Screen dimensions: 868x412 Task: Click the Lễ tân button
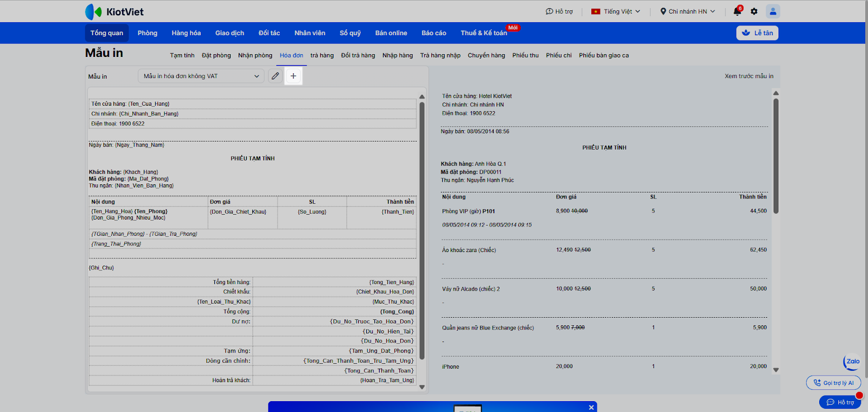pos(757,33)
